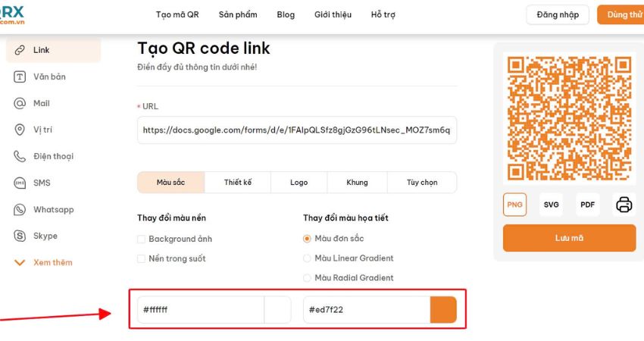Click the Whatsapp icon in sidebar

coord(19,210)
